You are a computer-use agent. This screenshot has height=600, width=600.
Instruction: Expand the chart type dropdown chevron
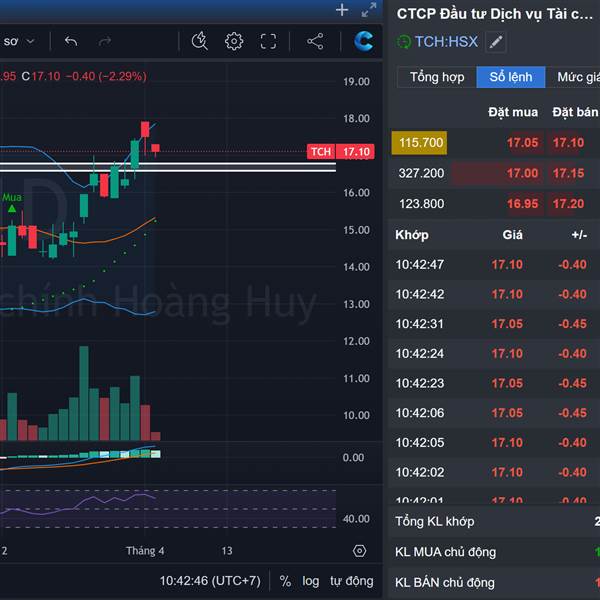tap(30, 41)
